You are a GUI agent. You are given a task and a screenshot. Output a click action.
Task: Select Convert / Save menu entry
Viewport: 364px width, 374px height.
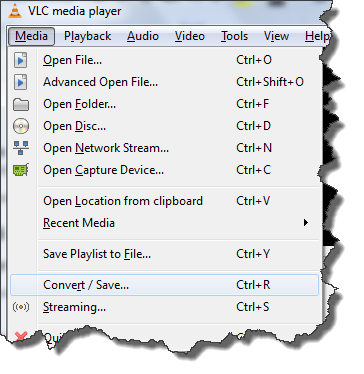pyautogui.click(x=165, y=285)
